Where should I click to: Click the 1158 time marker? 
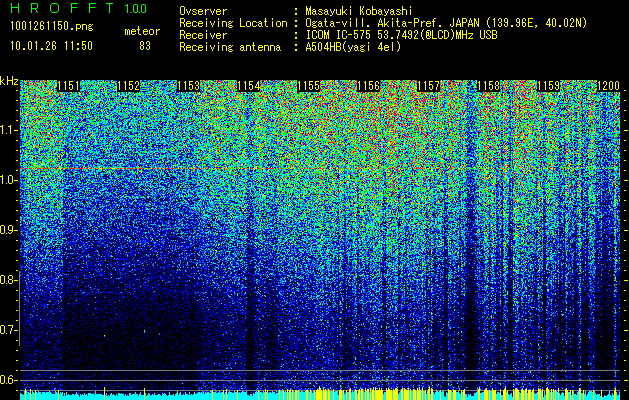489,86
